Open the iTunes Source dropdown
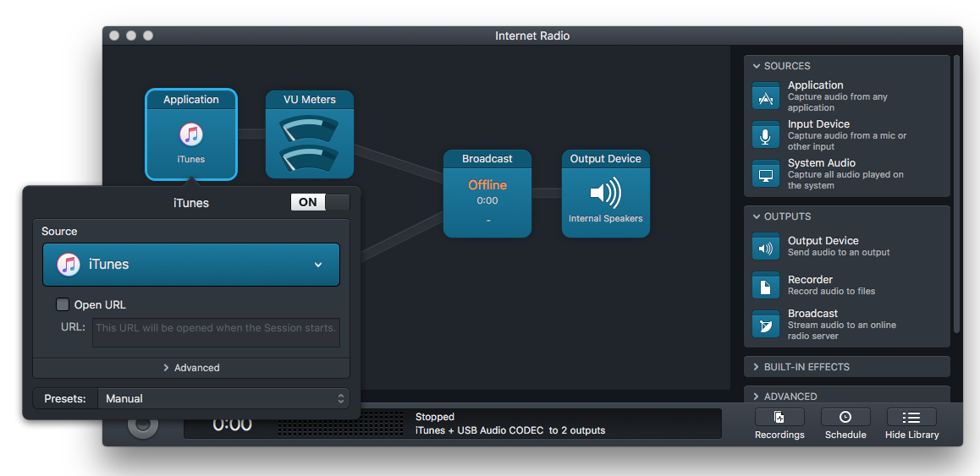This screenshot has height=476, width=980. [x=191, y=265]
